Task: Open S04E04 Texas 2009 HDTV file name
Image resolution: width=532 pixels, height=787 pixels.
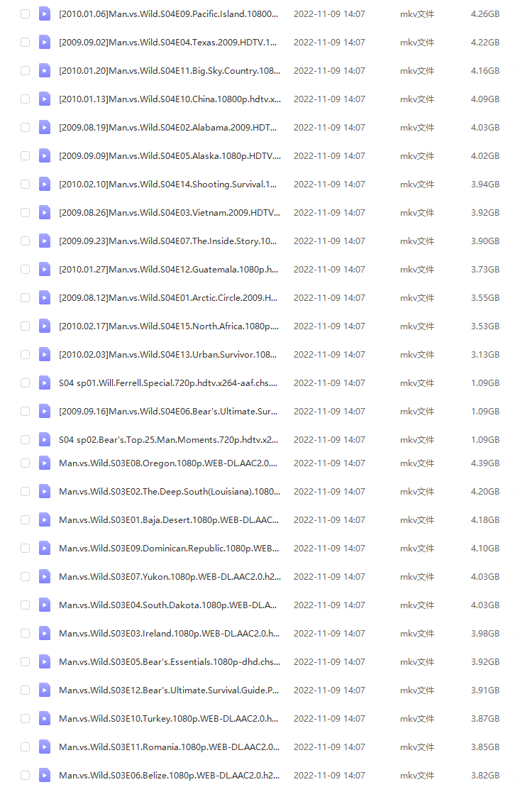Action: coord(167,42)
